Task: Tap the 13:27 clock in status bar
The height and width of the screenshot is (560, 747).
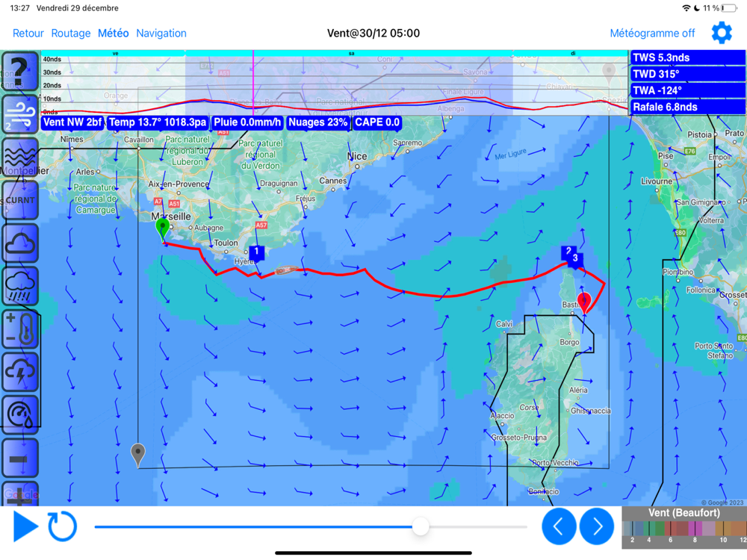Action: point(19,8)
